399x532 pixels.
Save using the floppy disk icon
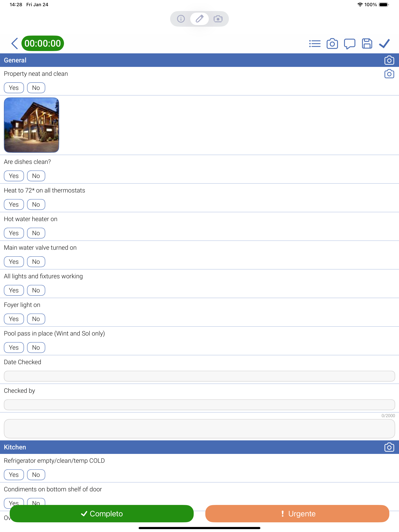coord(367,44)
